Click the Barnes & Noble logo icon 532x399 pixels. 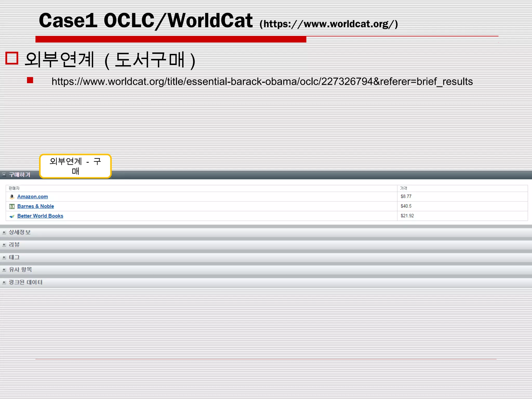[12, 207]
